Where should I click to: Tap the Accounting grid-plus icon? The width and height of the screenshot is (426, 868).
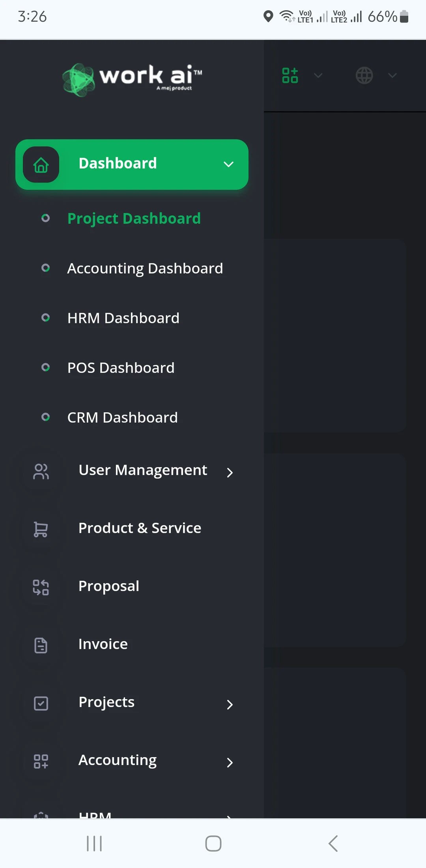coord(41,761)
